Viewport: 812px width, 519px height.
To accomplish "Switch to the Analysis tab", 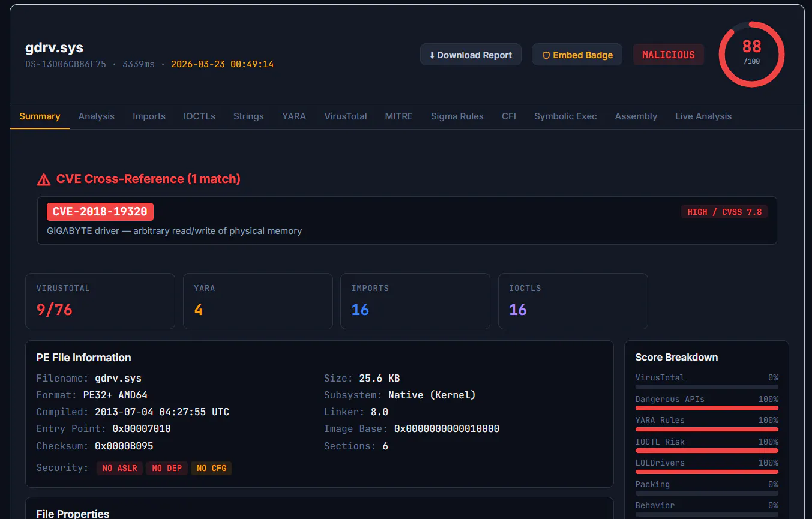I will (x=96, y=116).
